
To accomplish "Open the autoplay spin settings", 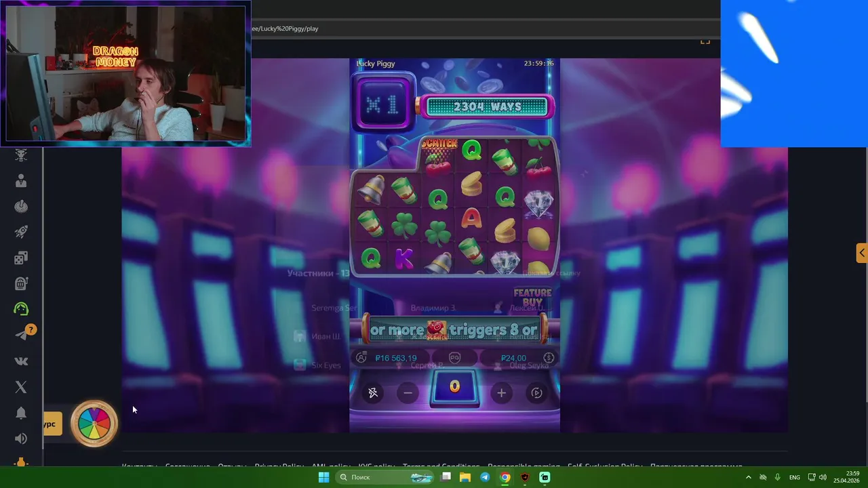I will (536, 393).
